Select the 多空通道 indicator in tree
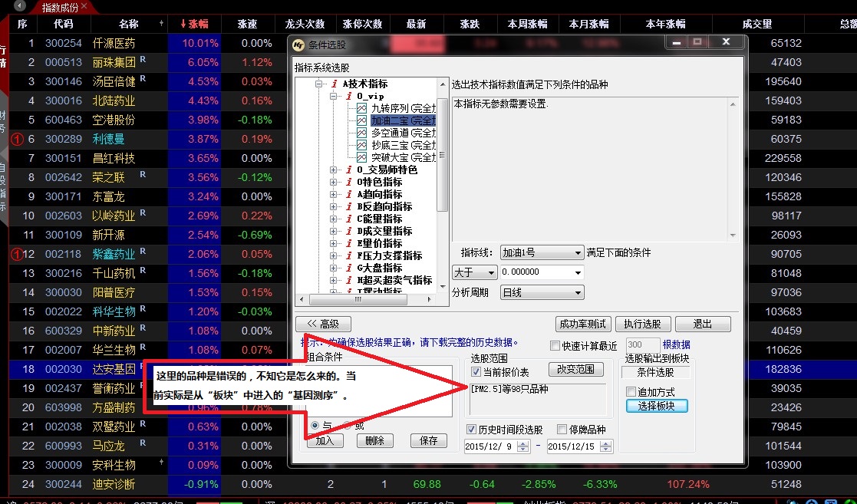857x504 pixels. pos(403,133)
